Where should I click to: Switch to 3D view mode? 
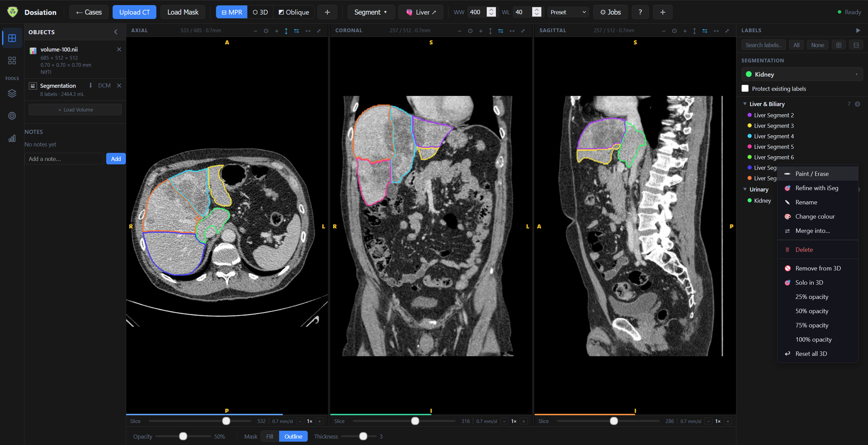coord(260,12)
